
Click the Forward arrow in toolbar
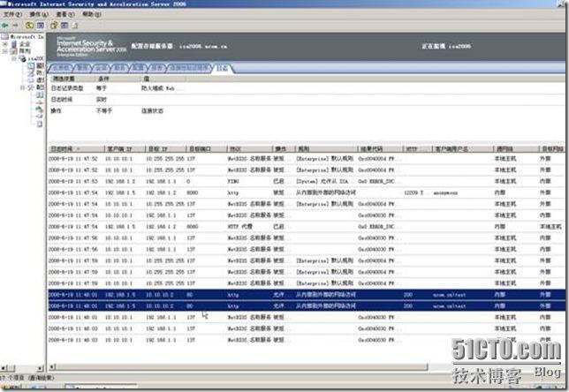(15, 26)
